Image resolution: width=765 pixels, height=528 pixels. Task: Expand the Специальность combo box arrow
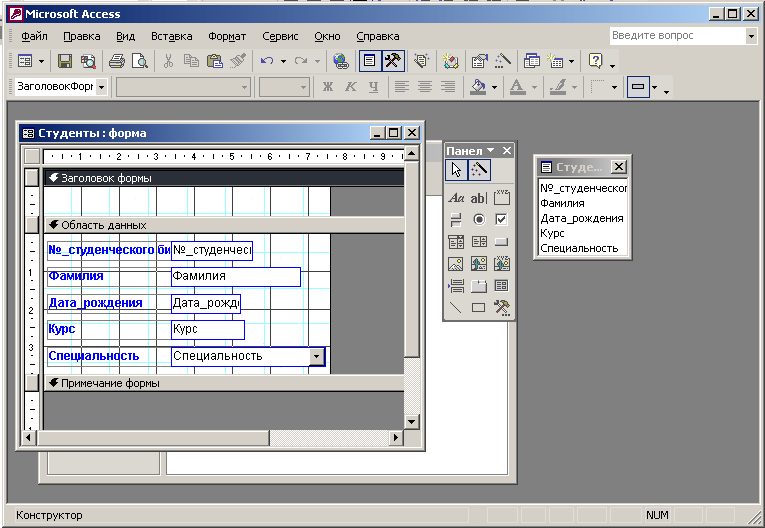pyautogui.click(x=316, y=356)
